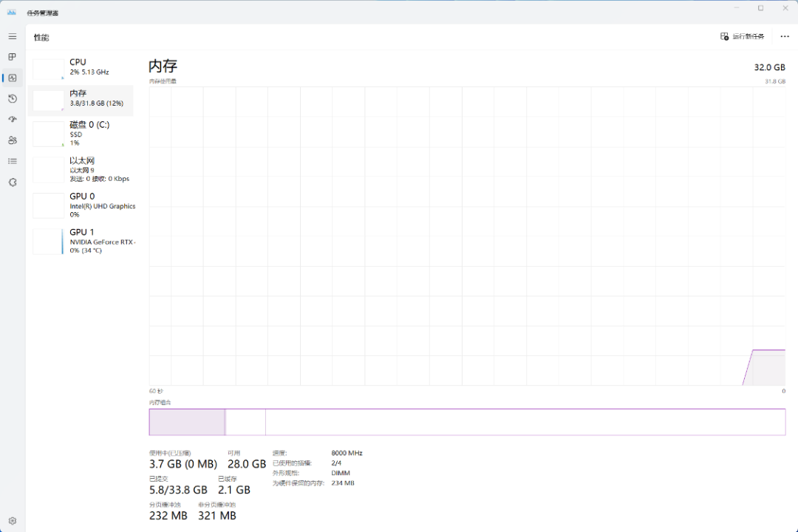Click the 60 秒 graph time label
Viewport: 798px width, 532px height.
pos(156,391)
